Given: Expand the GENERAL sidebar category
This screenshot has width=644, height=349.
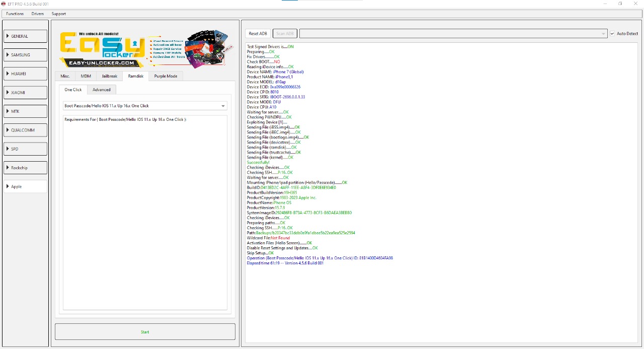Looking at the screenshot, I should click(x=26, y=36).
